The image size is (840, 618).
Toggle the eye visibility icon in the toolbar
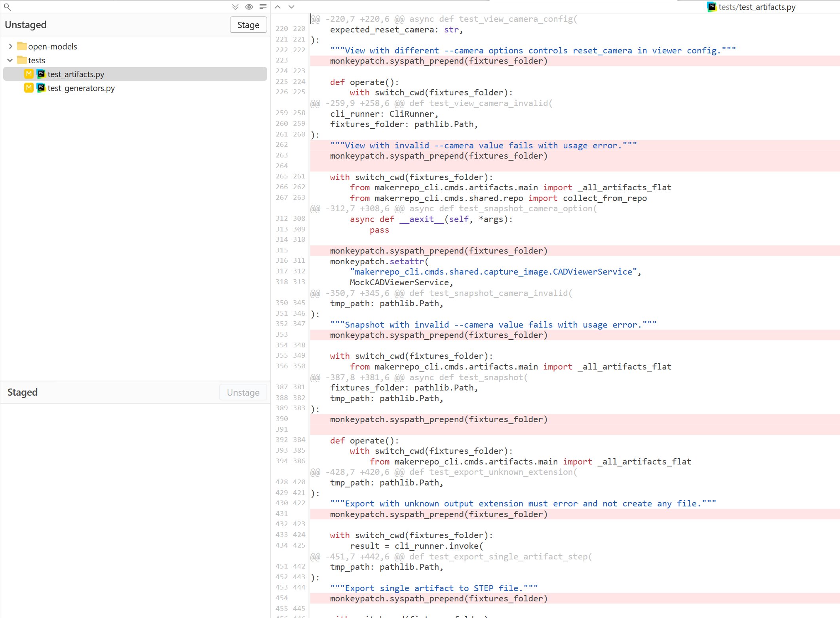click(249, 7)
